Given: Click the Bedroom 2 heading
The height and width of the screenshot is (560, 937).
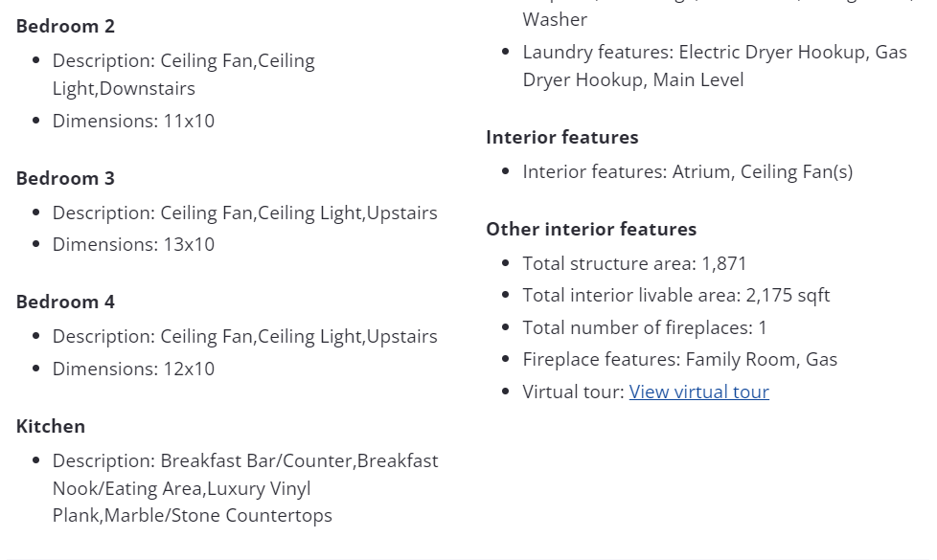Looking at the screenshot, I should (x=65, y=26).
